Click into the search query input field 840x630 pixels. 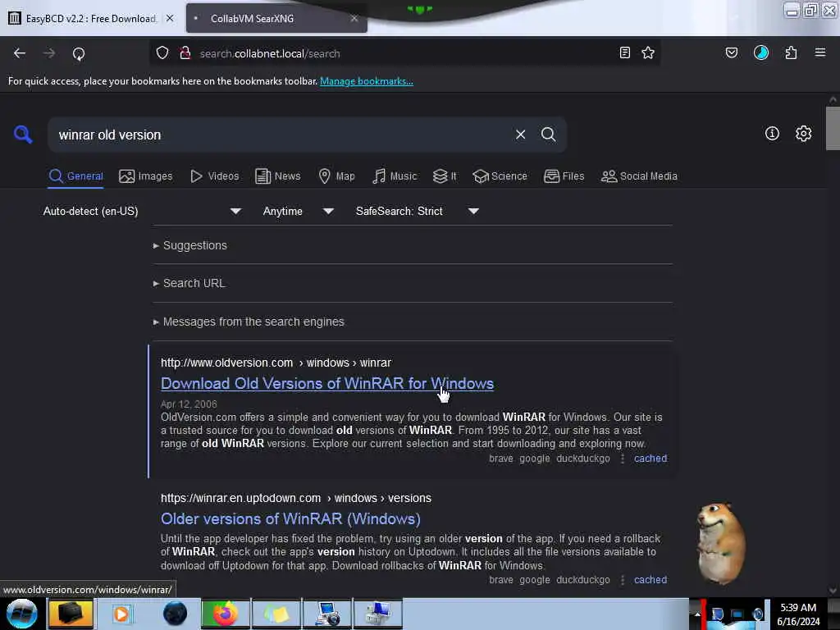(281, 135)
